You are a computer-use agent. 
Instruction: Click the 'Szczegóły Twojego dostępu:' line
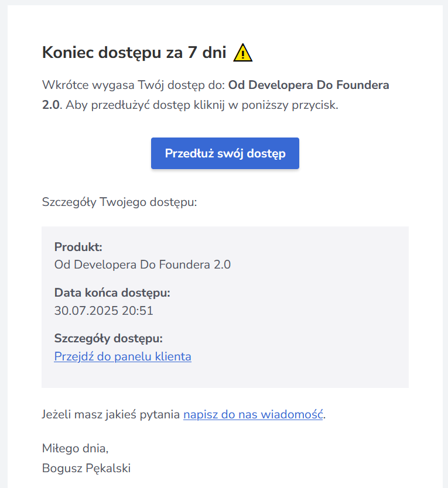(119, 202)
